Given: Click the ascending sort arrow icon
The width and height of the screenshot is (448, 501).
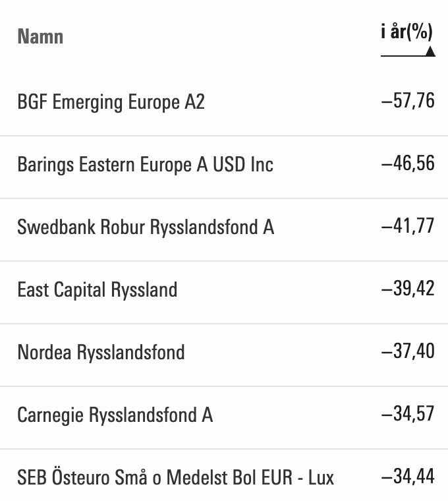Looking at the screenshot, I should pos(430,51).
